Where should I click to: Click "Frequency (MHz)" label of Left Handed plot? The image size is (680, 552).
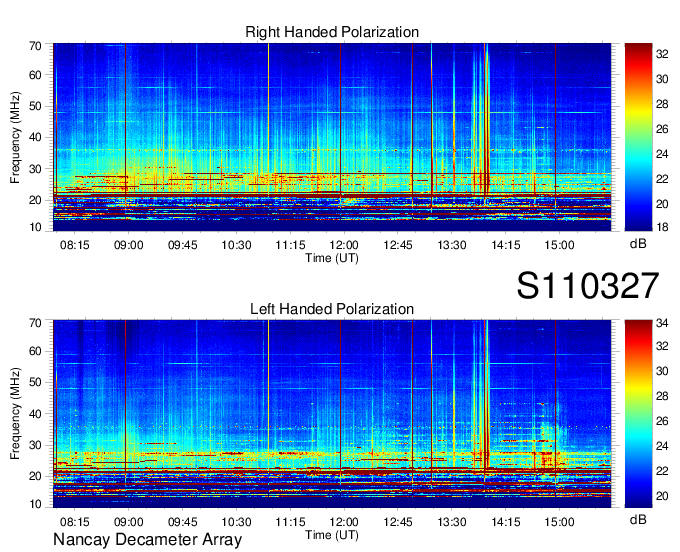(15, 414)
